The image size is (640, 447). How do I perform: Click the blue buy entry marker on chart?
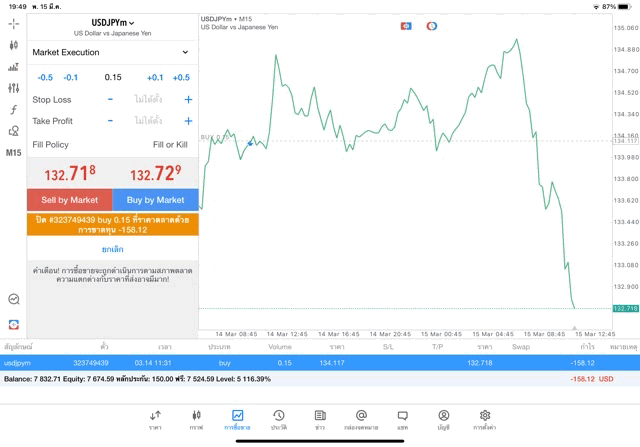click(x=250, y=143)
